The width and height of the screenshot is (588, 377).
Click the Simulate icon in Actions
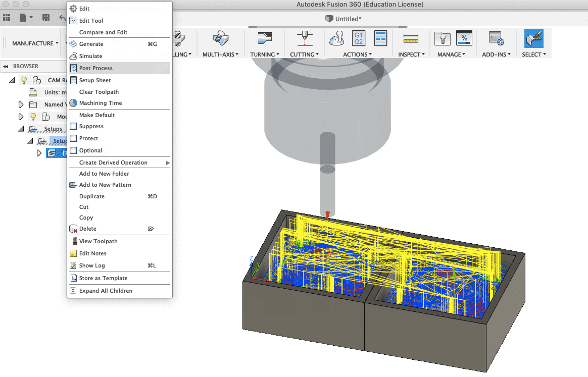click(337, 38)
